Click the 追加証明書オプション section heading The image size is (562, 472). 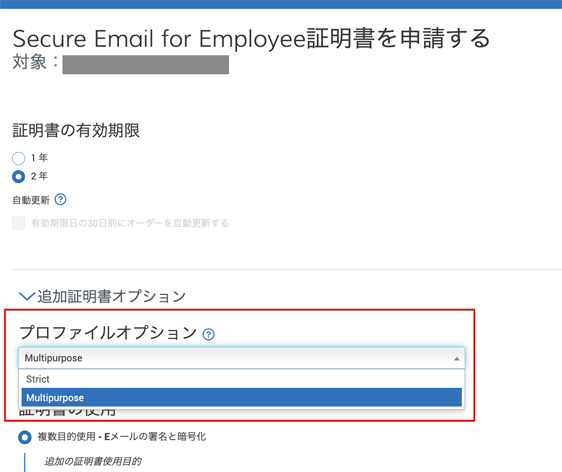111,297
